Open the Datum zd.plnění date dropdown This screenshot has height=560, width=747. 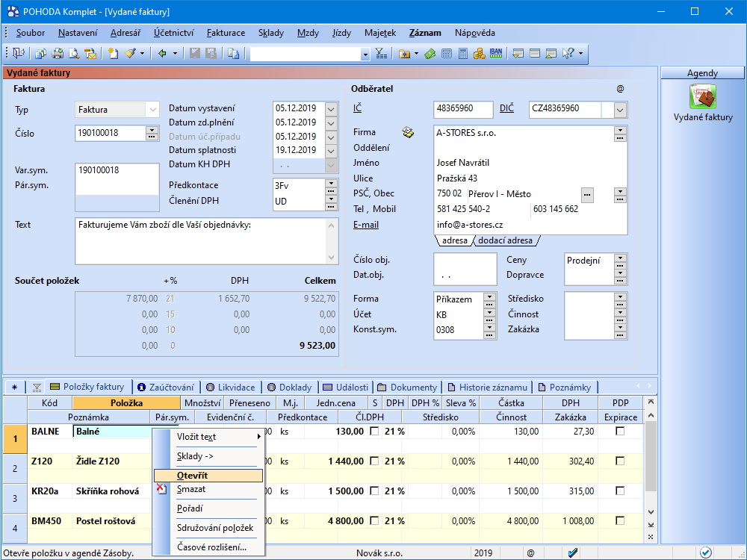coord(331,123)
